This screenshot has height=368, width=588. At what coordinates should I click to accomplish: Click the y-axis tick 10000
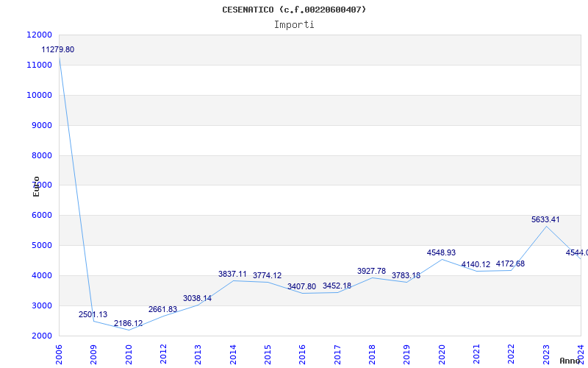39,95
